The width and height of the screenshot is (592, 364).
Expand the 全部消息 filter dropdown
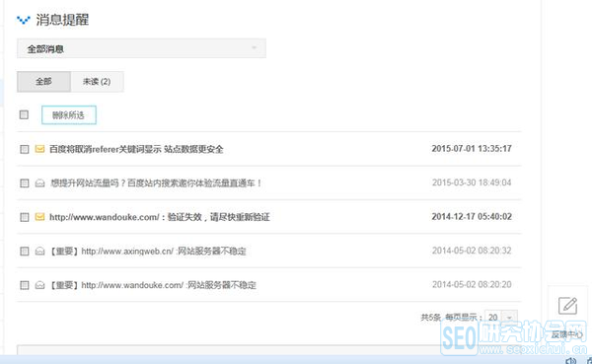point(141,48)
